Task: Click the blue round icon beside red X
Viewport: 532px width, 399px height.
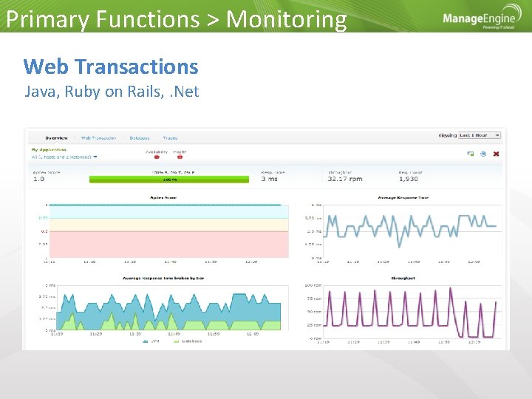Action: pos(483,154)
